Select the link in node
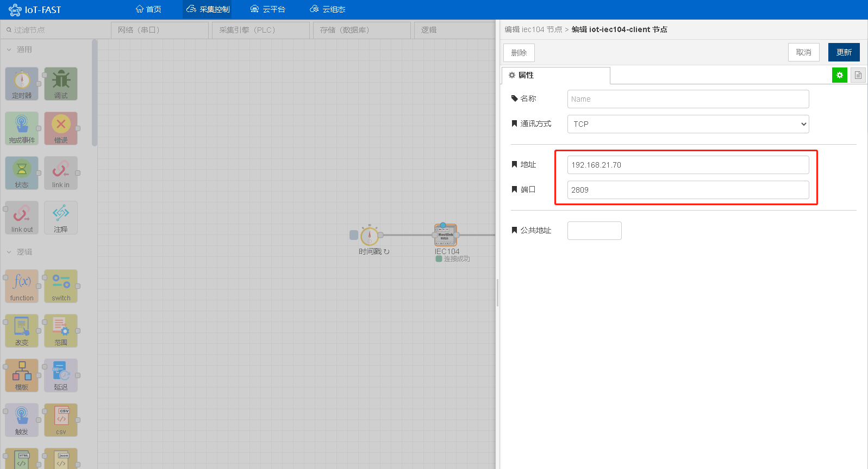The image size is (868, 469). click(x=61, y=173)
